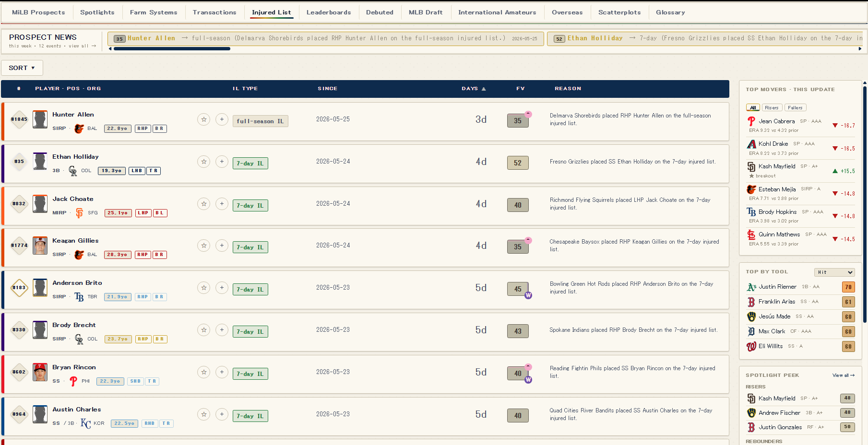Open Keagan Gillies player headshot

(x=40, y=246)
